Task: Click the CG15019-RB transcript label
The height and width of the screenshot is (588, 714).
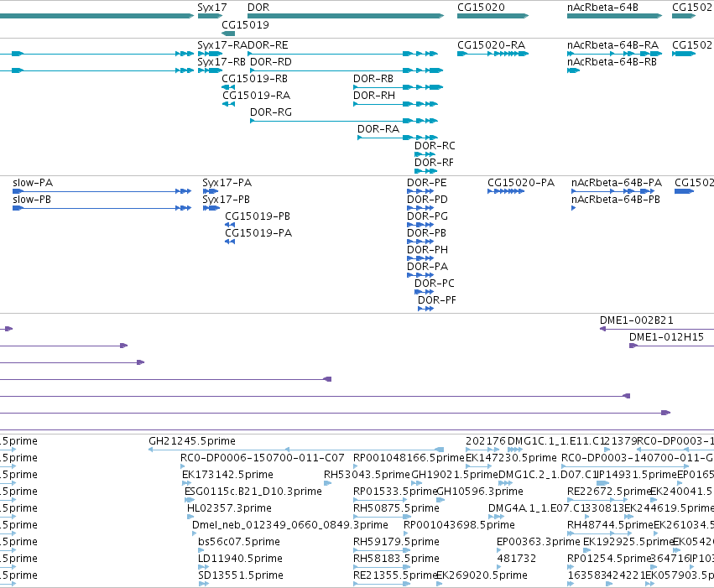Action: click(x=254, y=79)
